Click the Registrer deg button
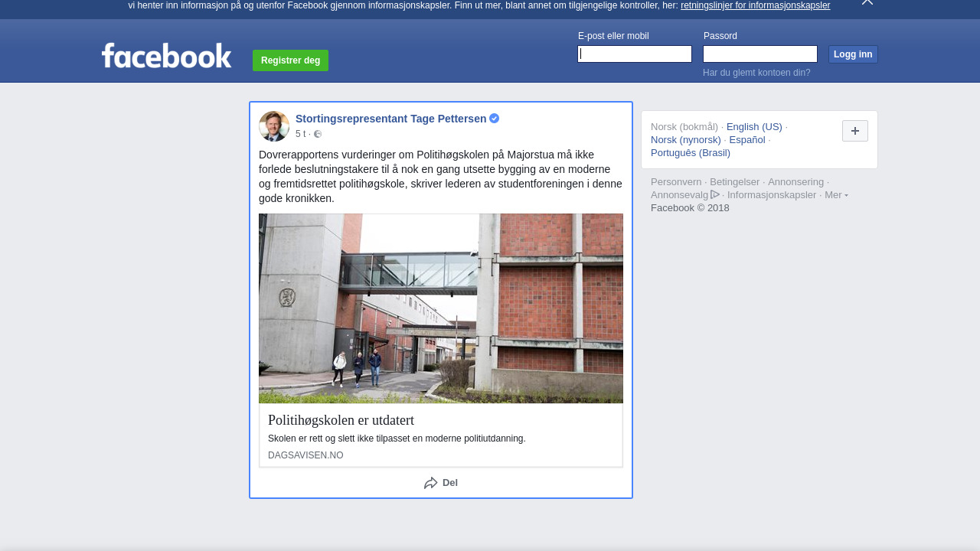Image resolution: width=980 pixels, height=551 pixels. (x=290, y=60)
